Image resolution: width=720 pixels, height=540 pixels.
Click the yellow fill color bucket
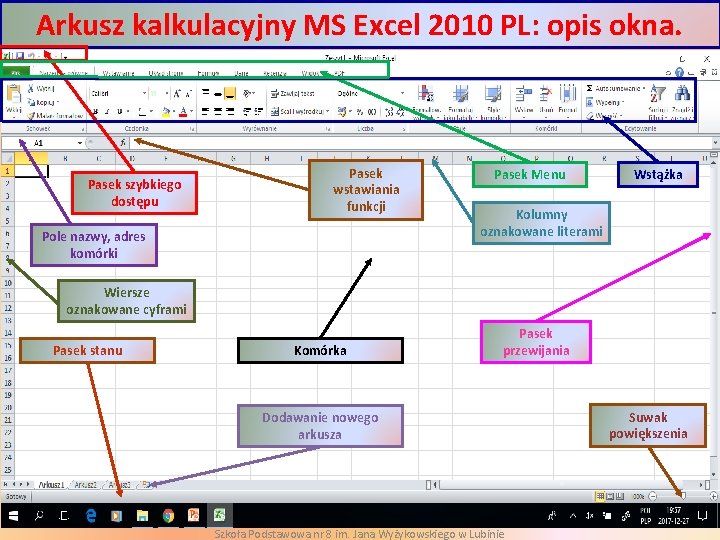click(167, 111)
